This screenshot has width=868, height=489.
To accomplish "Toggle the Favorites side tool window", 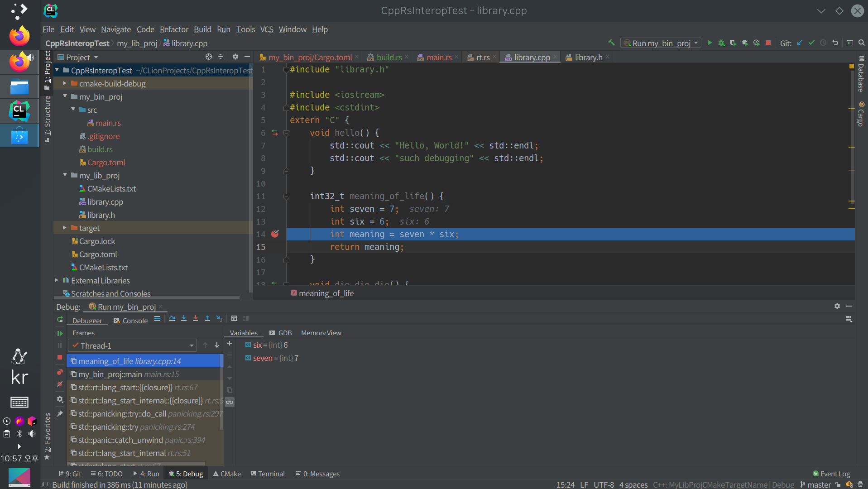I will click(x=47, y=436).
